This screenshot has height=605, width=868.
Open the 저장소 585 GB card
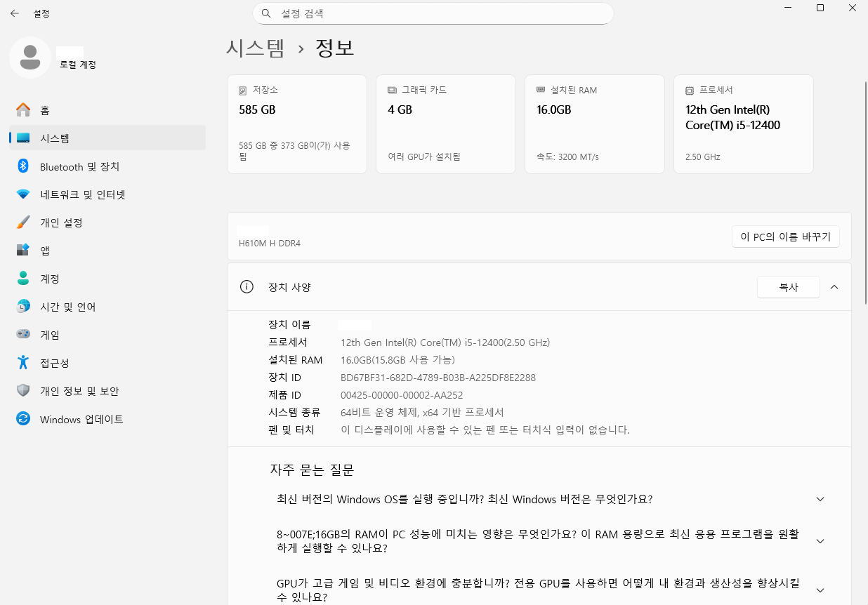pyautogui.click(x=297, y=124)
